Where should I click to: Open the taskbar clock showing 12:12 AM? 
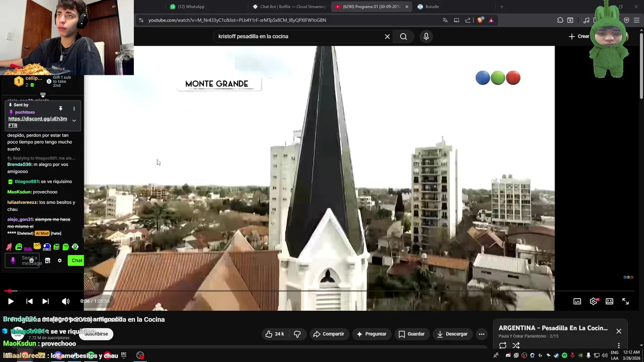click(x=631, y=355)
